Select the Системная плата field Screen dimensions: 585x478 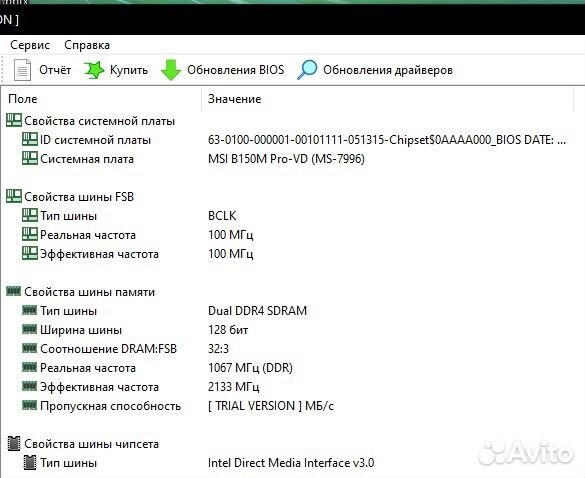click(x=87, y=159)
